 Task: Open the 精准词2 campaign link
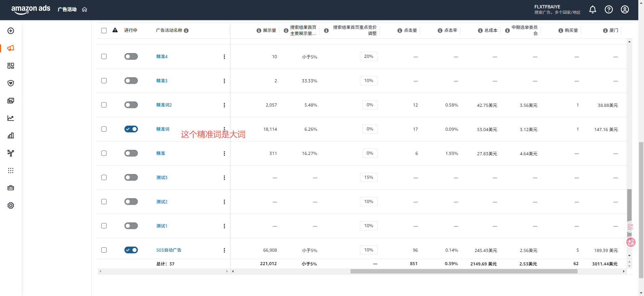click(x=164, y=105)
